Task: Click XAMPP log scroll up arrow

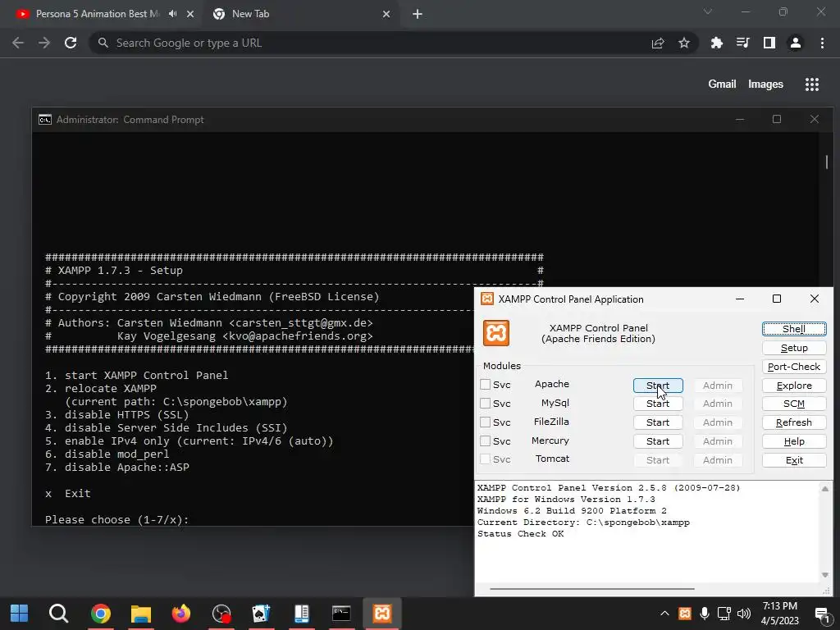Action: pos(825,489)
